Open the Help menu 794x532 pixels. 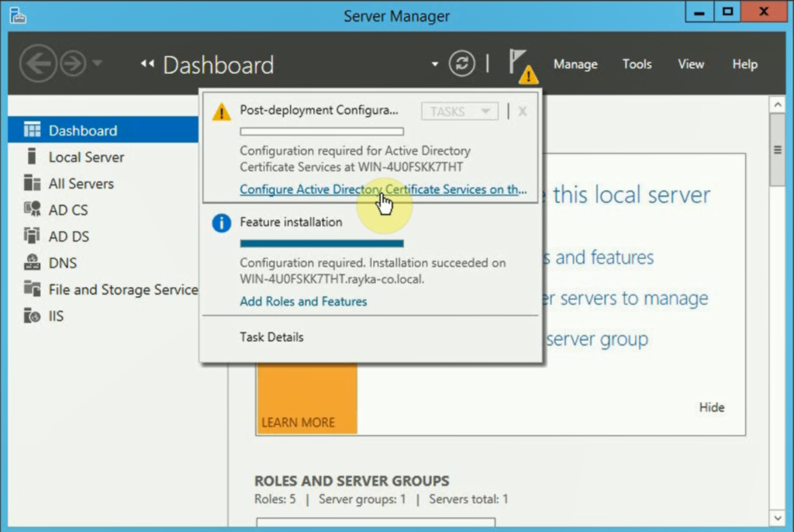click(744, 64)
